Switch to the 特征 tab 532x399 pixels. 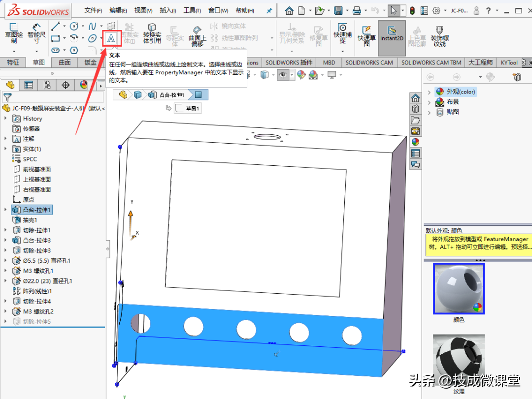[13, 62]
